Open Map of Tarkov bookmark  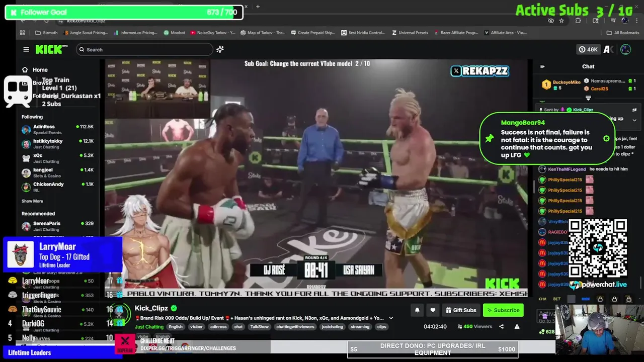point(263,33)
